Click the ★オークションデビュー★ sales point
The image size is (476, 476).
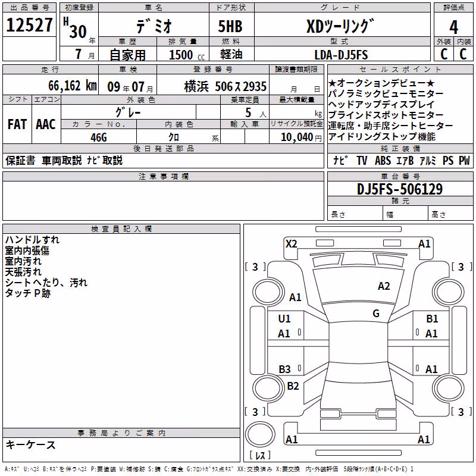pos(381,83)
